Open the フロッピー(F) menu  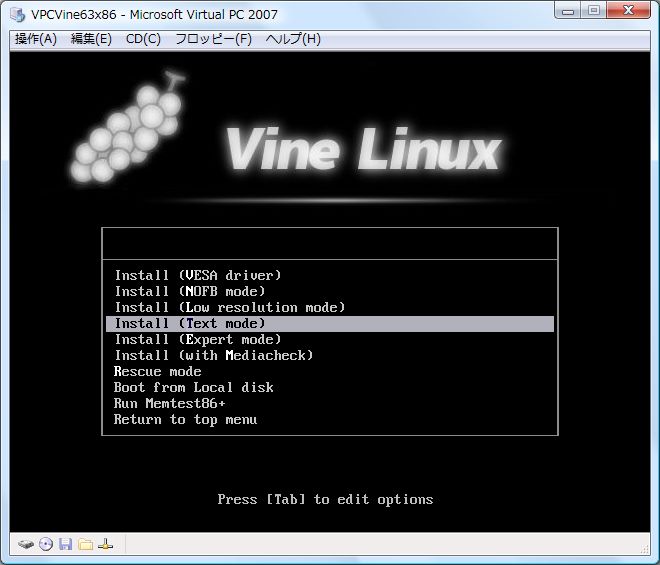point(213,39)
